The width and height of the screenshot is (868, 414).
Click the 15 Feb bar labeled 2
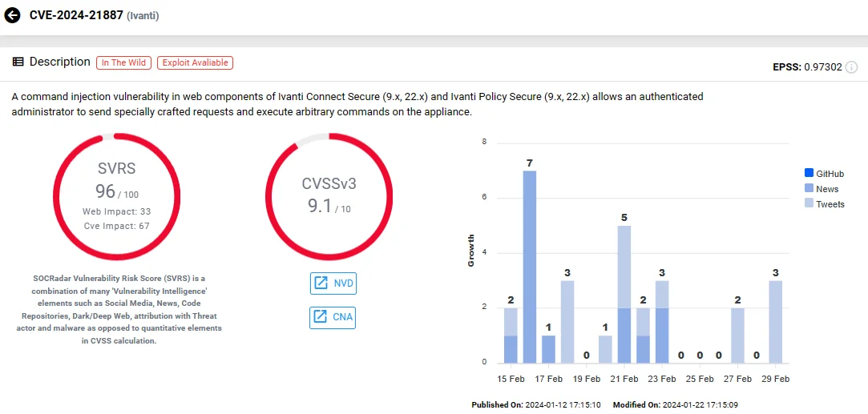point(511,336)
